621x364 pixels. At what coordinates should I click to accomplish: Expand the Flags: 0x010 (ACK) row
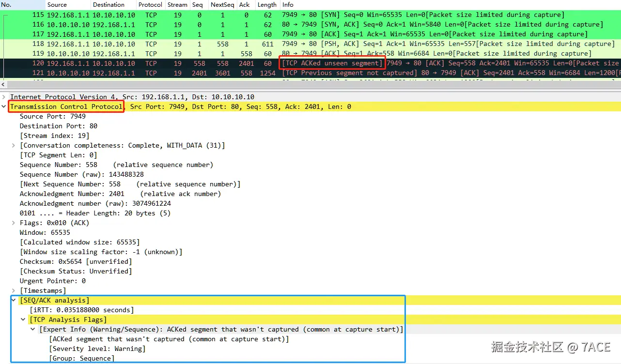14,223
